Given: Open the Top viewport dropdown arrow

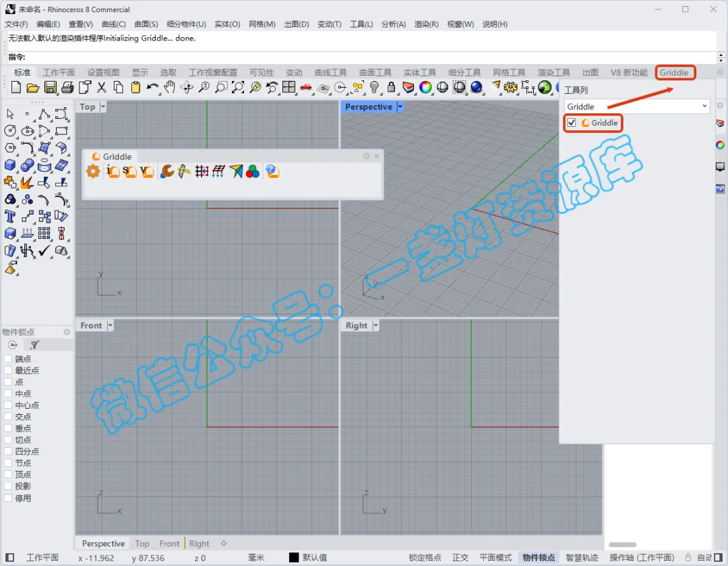Looking at the screenshot, I should (102, 107).
